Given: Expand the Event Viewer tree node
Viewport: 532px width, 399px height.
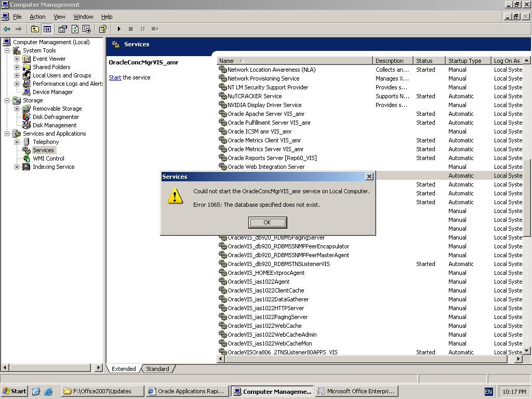Looking at the screenshot, I should [x=17, y=59].
